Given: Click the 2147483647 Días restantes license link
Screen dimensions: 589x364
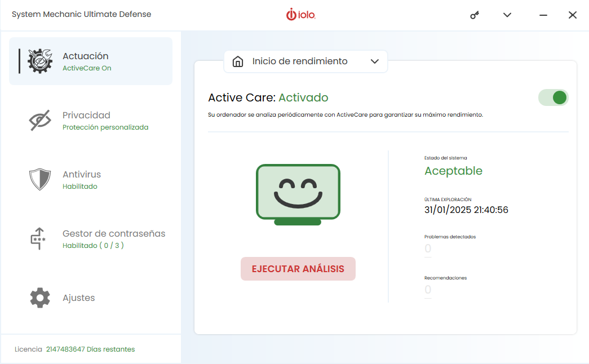Looking at the screenshot, I should point(91,349).
